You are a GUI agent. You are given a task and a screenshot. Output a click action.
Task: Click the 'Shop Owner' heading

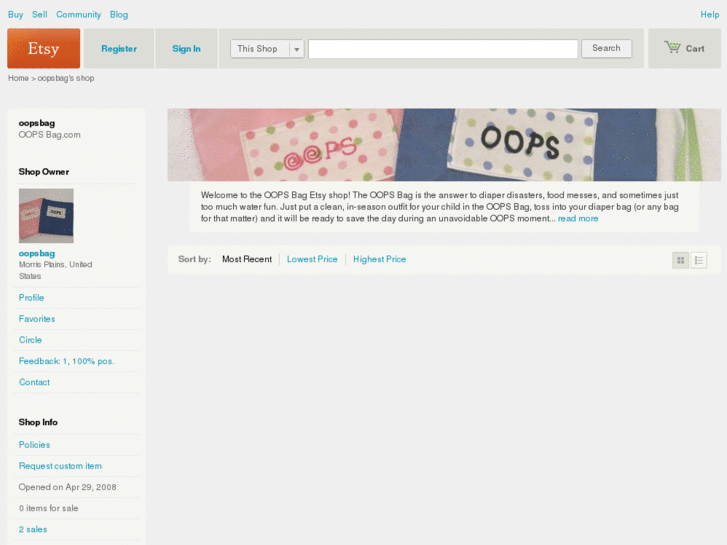tap(44, 172)
